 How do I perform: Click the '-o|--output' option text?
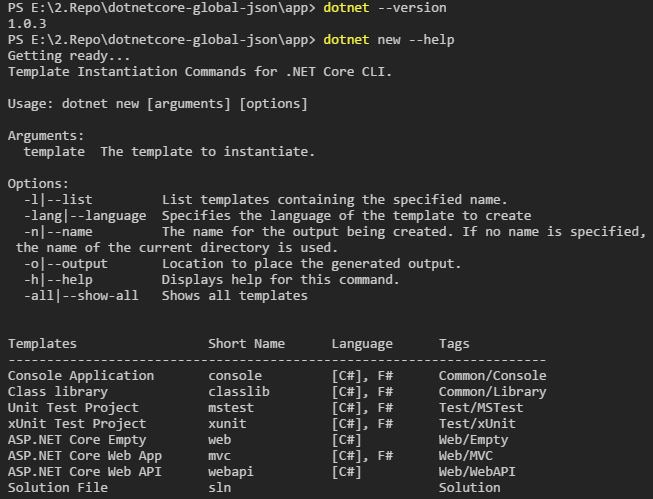point(66,264)
